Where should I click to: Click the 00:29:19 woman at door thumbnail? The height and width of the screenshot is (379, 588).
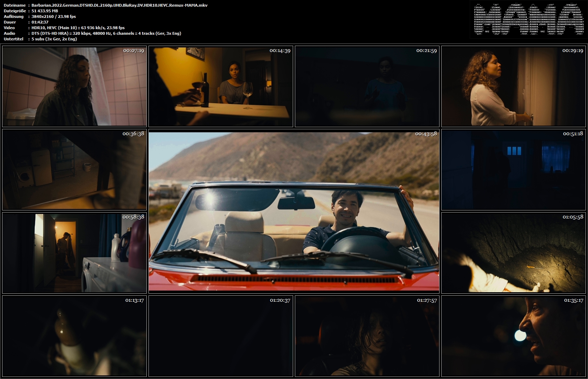pyautogui.click(x=514, y=86)
